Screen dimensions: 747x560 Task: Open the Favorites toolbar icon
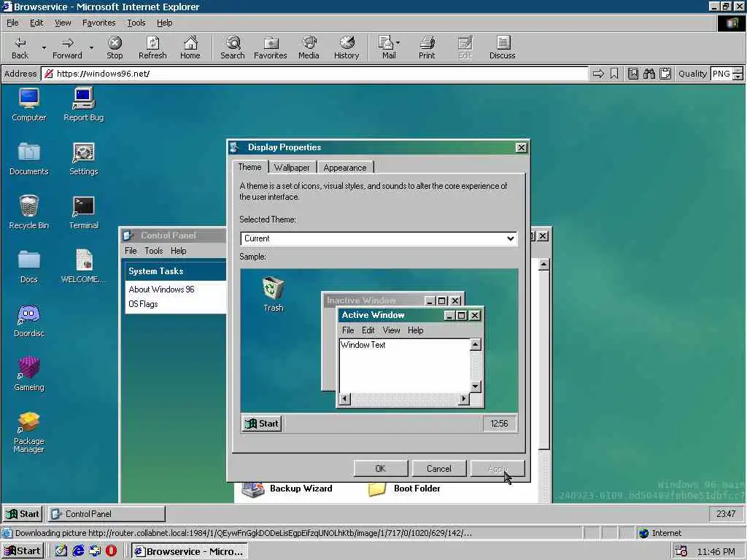271,43
